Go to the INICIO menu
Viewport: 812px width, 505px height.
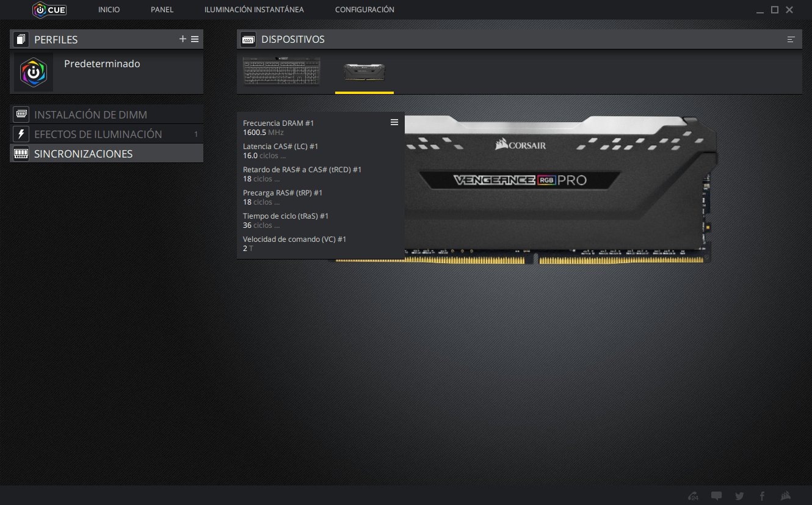(x=109, y=10)
